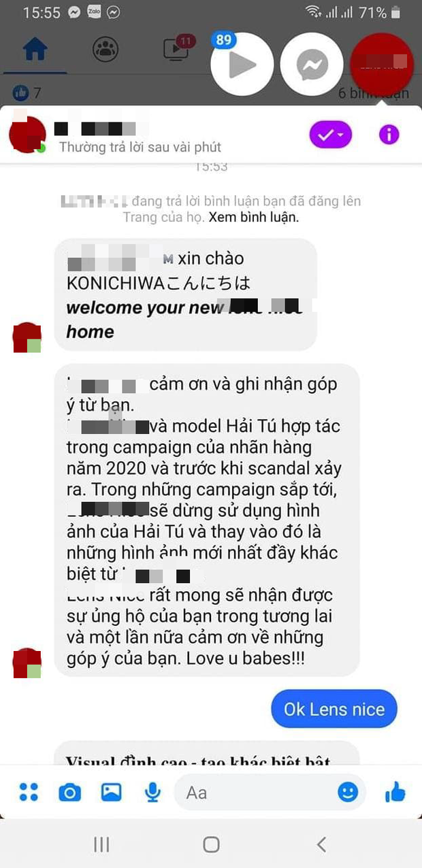Tap the Messenger chat head bubble

[312, 65]
